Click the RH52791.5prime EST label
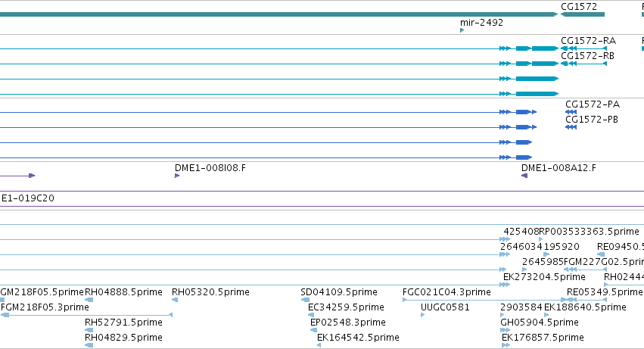 (123, 323)
